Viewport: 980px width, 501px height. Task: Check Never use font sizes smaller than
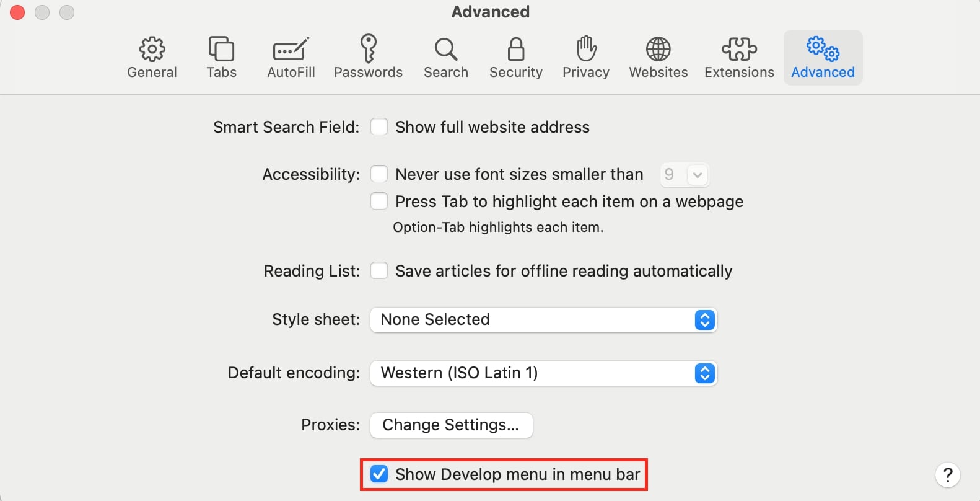[x=379, y=174]
